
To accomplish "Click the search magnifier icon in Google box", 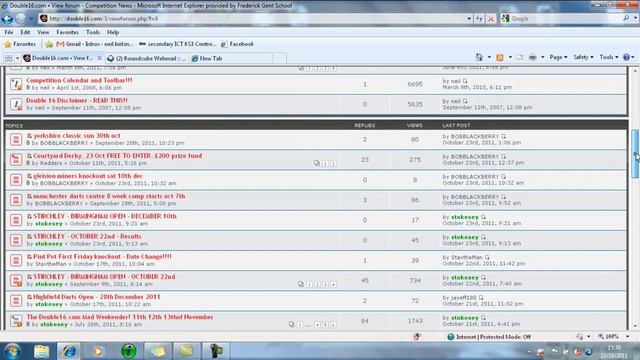I will click(626, 18).
